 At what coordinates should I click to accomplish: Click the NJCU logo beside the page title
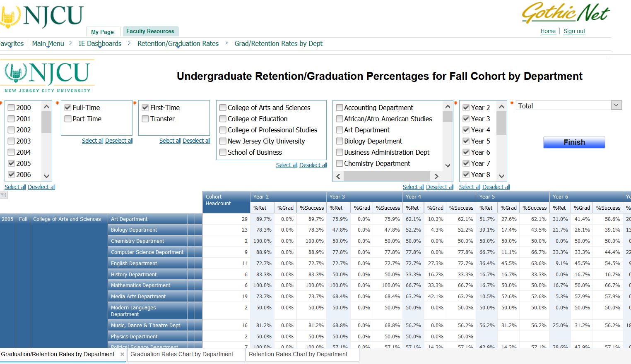pos(47,74)
